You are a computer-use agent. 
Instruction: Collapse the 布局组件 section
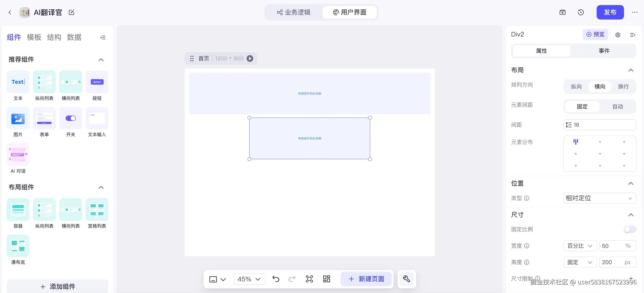coord(101,187)
